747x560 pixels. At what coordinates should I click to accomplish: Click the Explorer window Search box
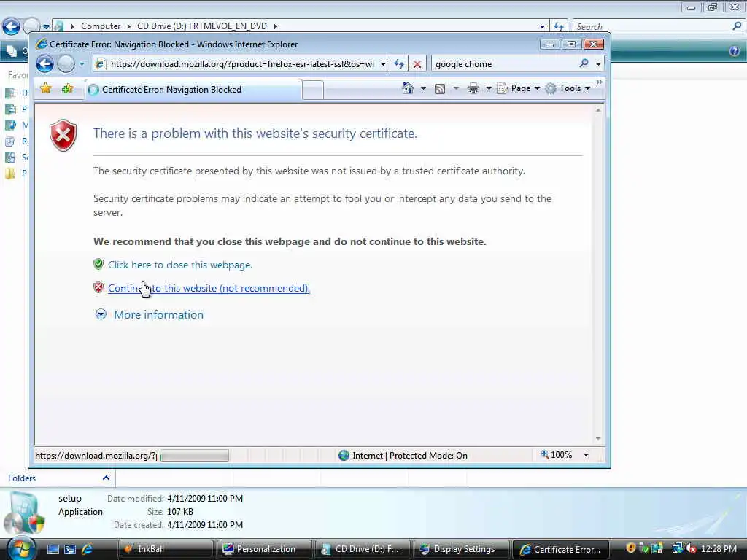click(659, 27)
